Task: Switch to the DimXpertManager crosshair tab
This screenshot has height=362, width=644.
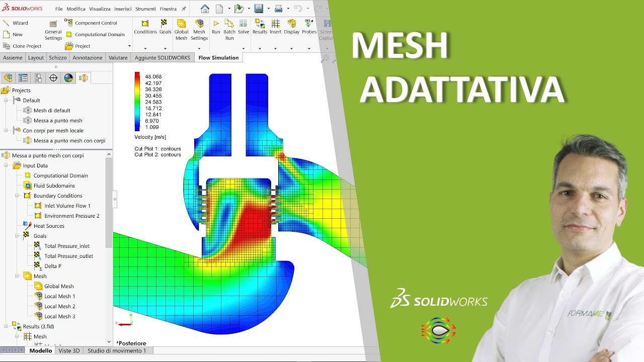Action: pyautogui.click(x=53, y=77)
